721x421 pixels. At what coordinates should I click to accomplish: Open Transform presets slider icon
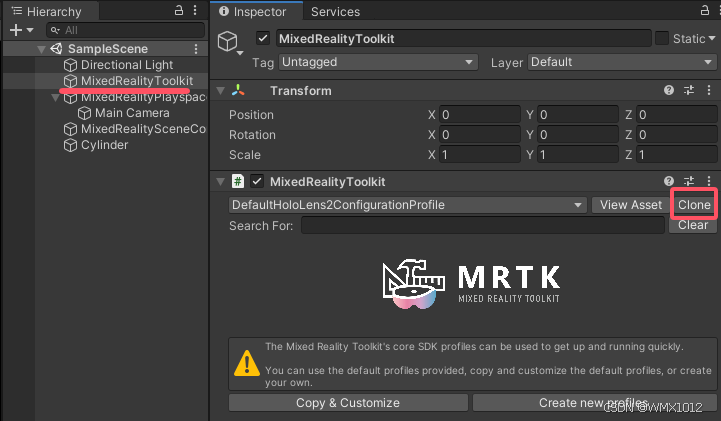(689, 90)
